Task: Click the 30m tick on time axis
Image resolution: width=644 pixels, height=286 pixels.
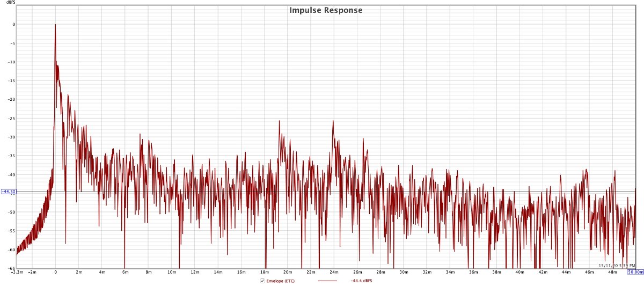Action: tap(404, 272)
